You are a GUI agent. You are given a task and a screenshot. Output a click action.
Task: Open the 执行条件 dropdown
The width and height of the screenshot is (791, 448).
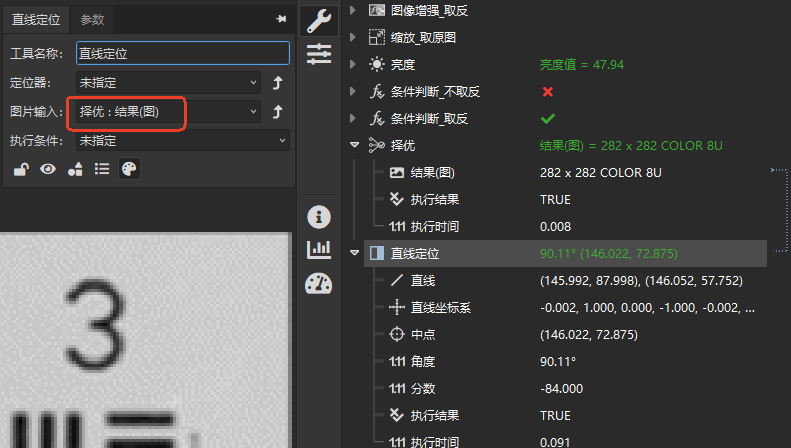pos(183,140)
